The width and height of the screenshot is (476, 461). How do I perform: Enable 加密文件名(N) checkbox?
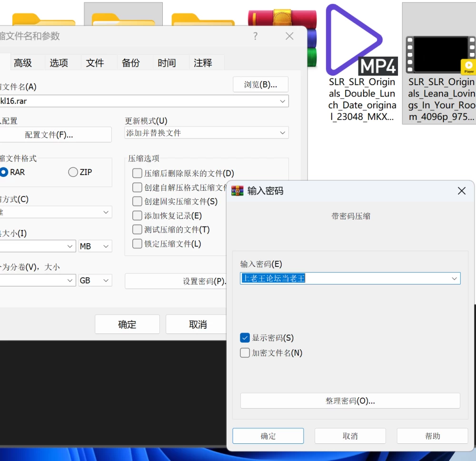coord(245,353)
